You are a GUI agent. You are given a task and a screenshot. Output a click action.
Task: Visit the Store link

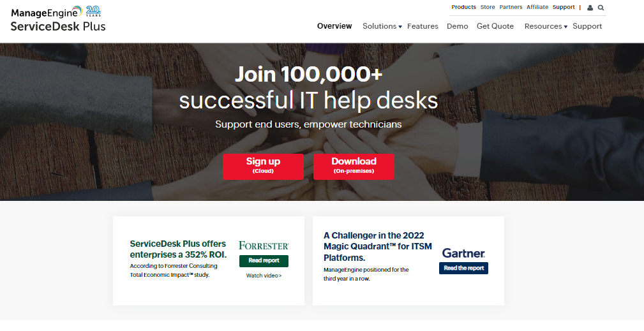(x=488, y=7)
